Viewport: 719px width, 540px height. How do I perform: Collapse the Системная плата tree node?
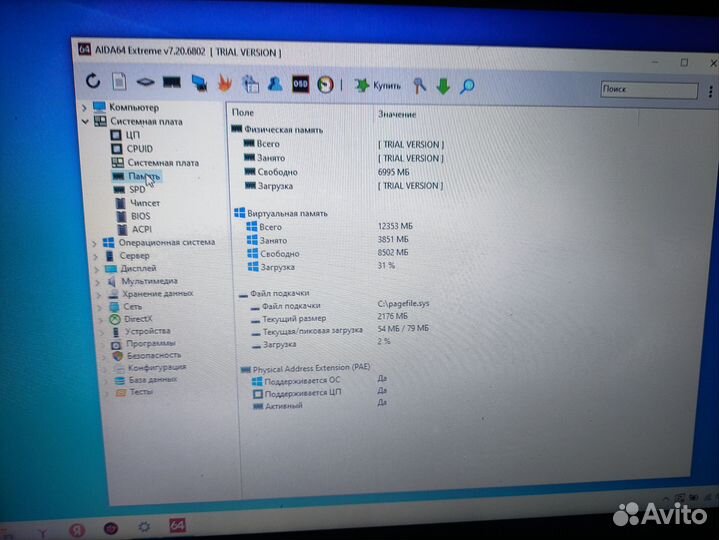pyautogui.click(x=85, y=121)
